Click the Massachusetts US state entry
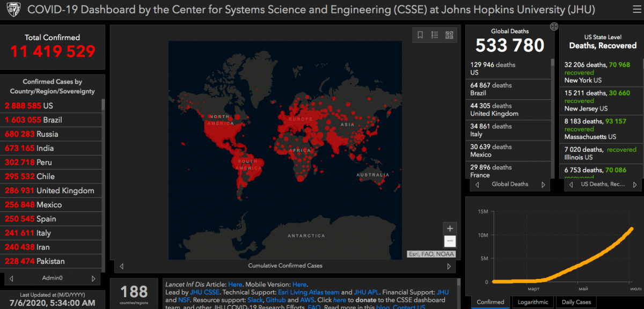This screenshot has height=309, width=644. pyautogui.click(x=601, y=129)
